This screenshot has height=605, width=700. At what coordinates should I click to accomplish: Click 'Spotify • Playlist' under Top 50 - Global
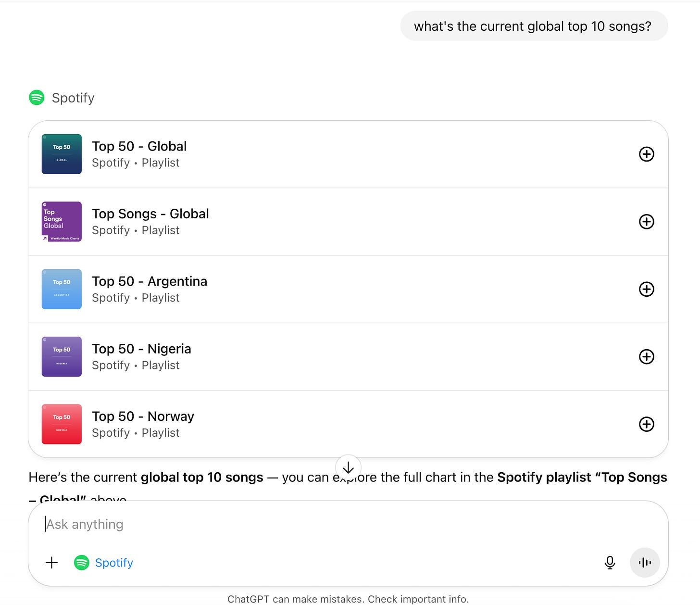tap(136, 163)
